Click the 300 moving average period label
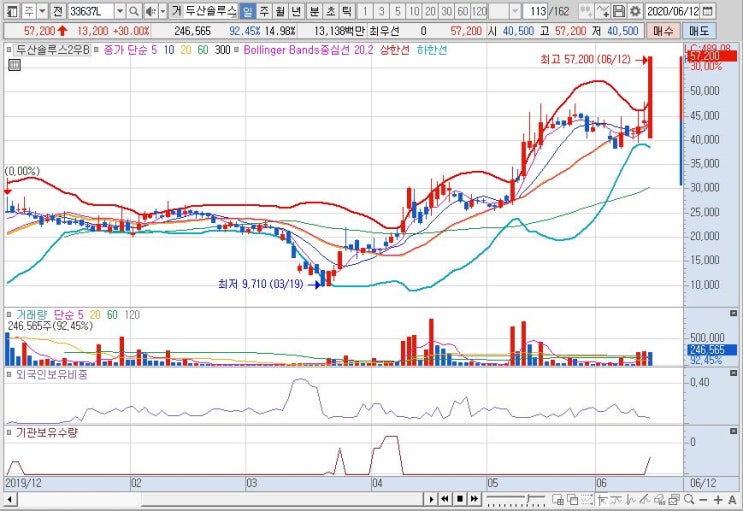This screenshot has height=511, width=743. 222,50
